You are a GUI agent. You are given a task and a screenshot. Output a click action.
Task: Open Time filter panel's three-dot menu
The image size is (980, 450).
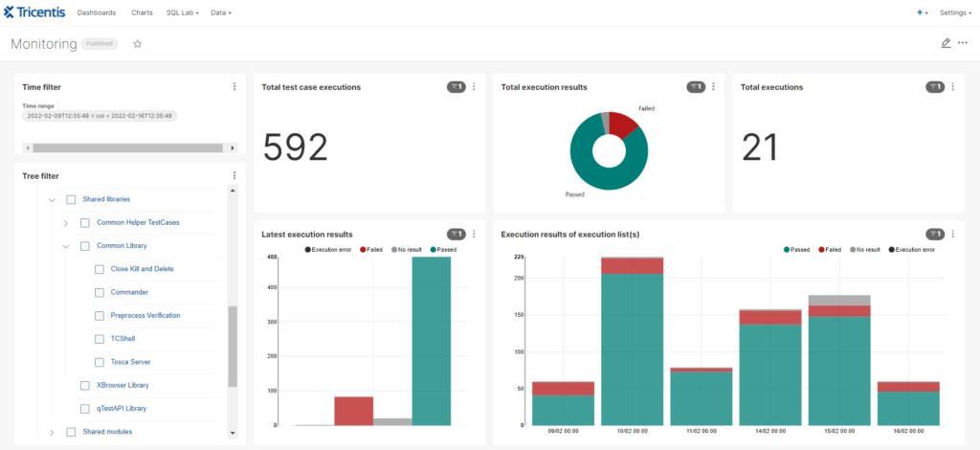coord(234,87)
